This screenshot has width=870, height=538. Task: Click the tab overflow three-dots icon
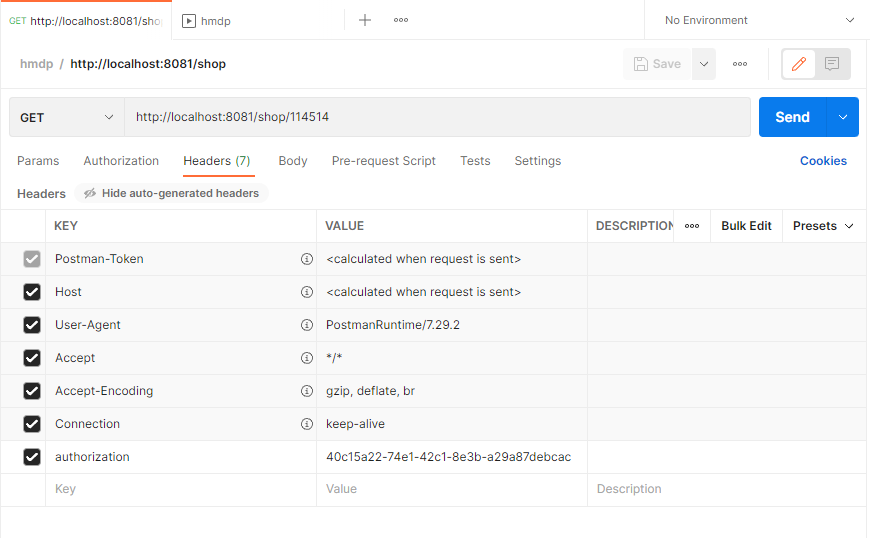[401, 20]
